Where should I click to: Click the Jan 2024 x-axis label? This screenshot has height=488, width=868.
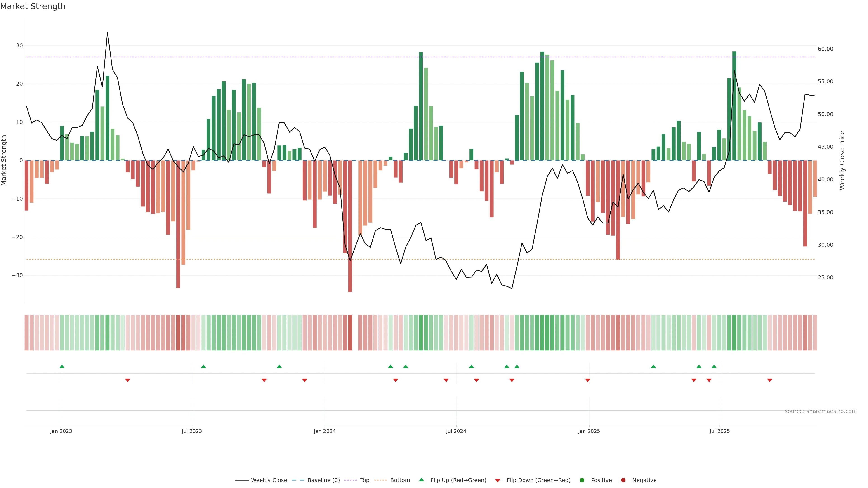(325, 431)
